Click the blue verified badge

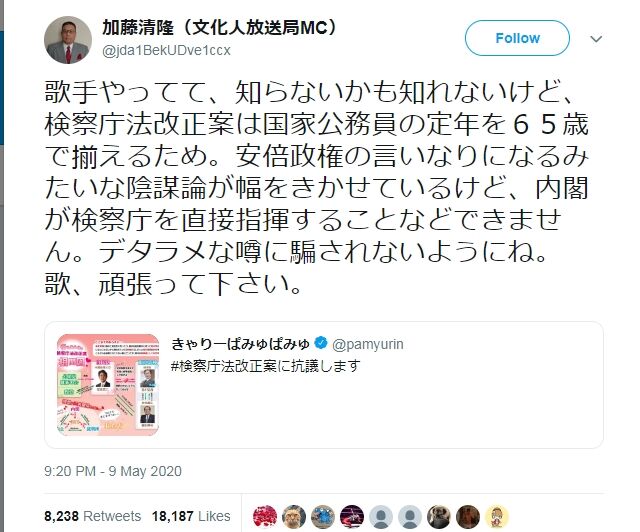click(x=321, y=343)
